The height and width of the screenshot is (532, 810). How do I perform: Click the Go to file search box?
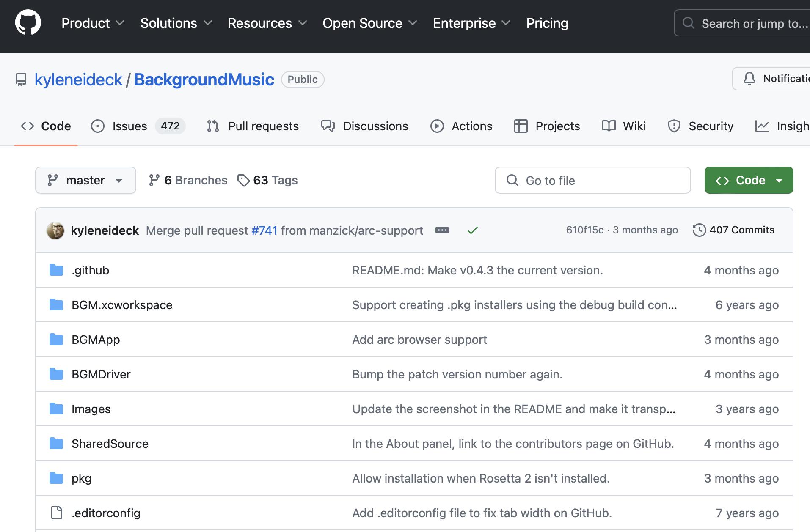tap(592, 180)
